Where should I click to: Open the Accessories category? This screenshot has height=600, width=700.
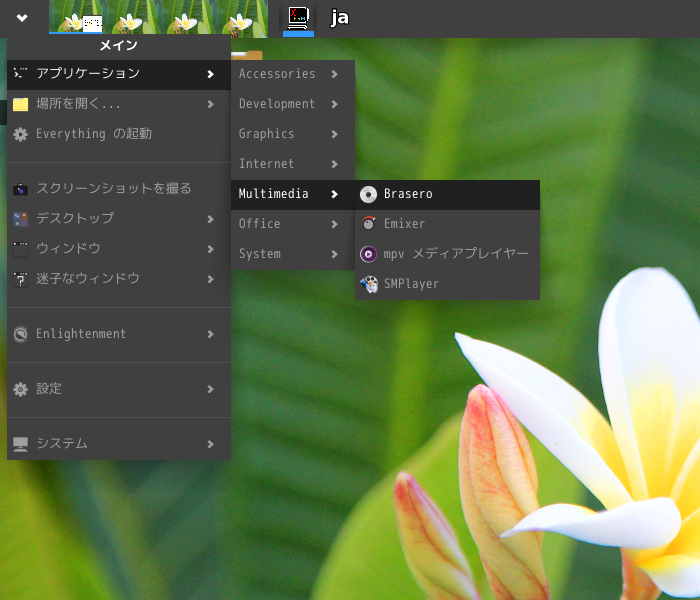coord(293,75)
